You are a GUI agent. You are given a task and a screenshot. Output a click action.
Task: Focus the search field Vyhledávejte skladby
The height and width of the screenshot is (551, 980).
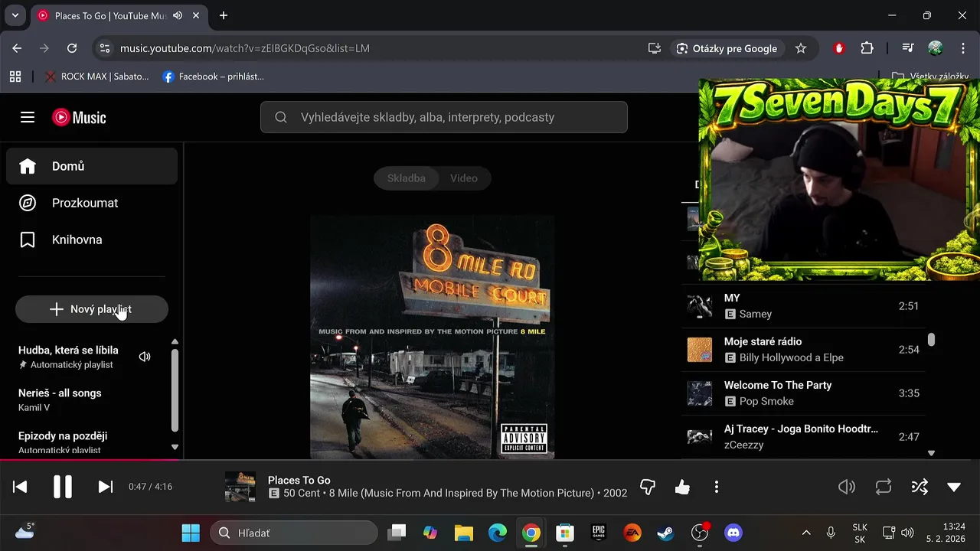click(444, 117)
